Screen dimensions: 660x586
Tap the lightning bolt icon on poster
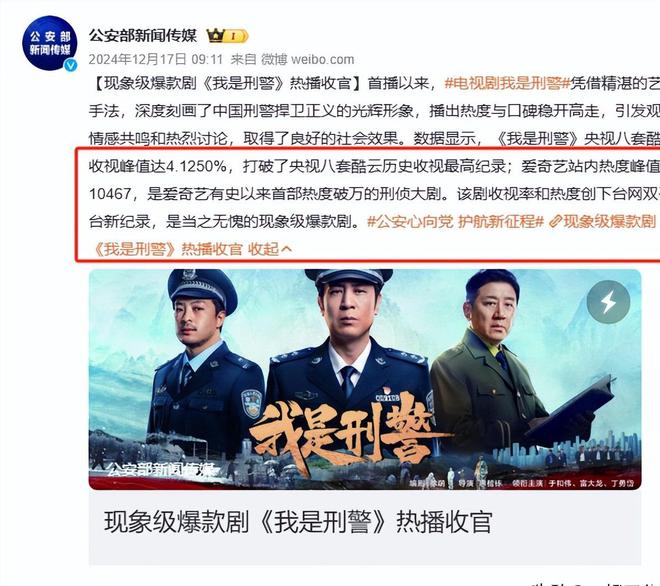pos(608,302)
